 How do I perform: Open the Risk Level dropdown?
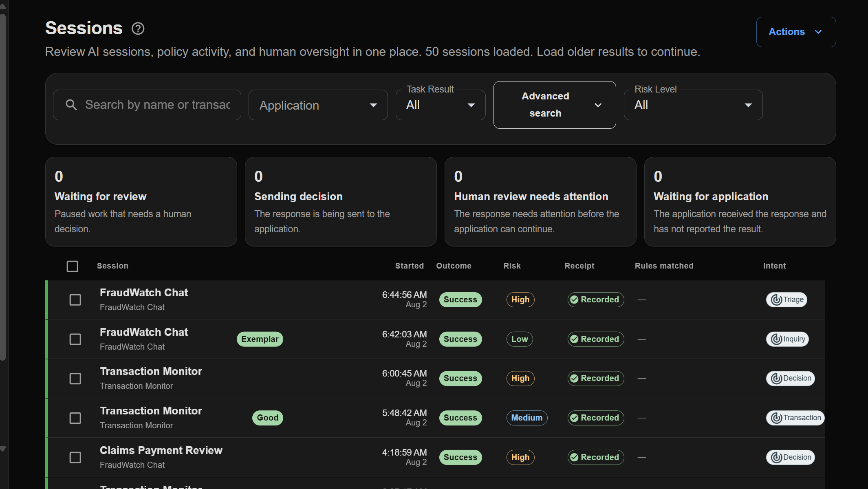click(x=693, y=105)
